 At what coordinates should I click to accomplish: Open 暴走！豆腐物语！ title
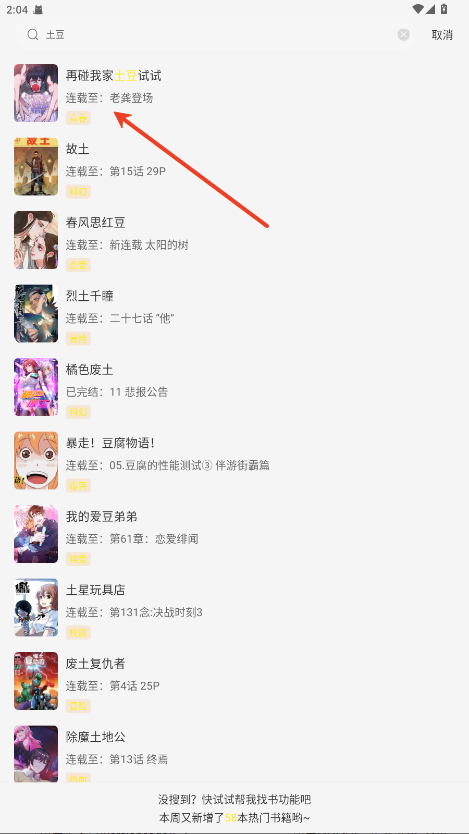(110, 443)
